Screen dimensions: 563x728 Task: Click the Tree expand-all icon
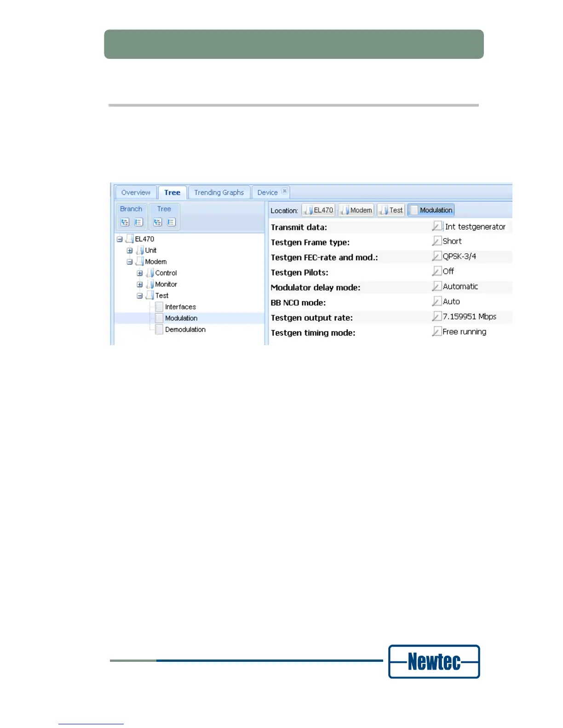(x=158, y=222)
